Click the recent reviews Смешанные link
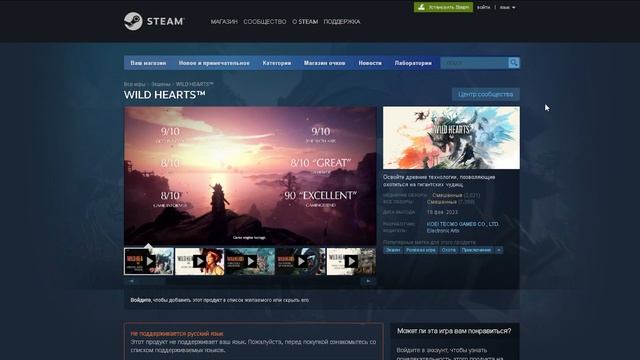Image resolution: width=640 pixels, height=360 pixels. coord(447,195)
